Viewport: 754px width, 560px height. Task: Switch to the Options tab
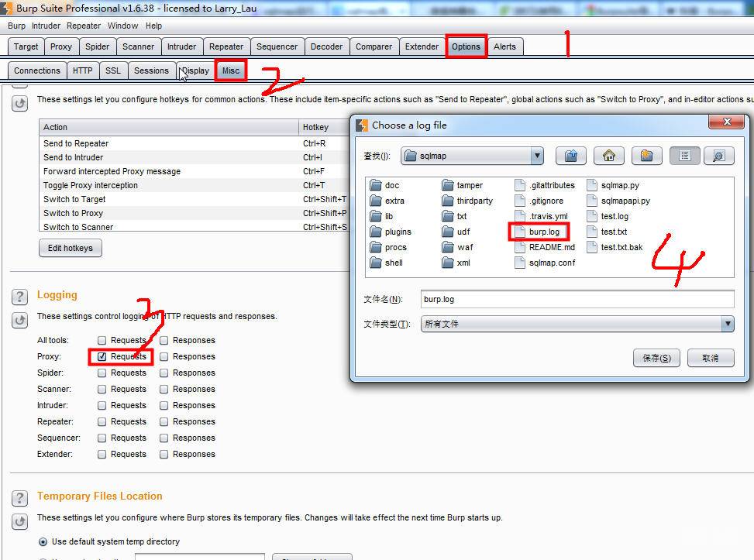pyautogui.click(x=466, y=46)
